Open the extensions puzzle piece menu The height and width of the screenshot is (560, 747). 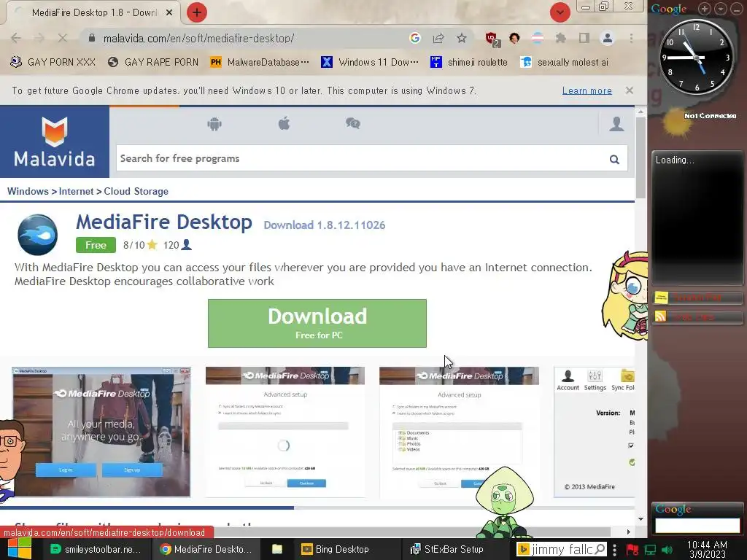click(x=561, y=38)
